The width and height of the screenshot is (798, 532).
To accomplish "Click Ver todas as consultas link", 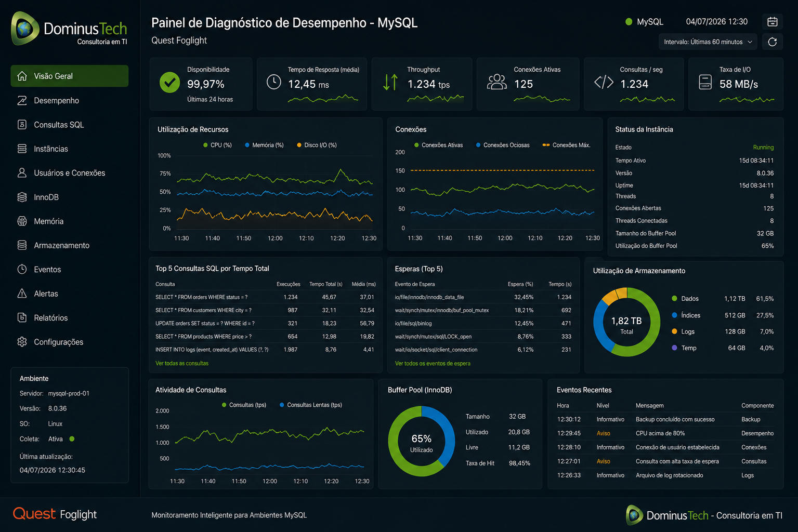I will pos(182,363).
